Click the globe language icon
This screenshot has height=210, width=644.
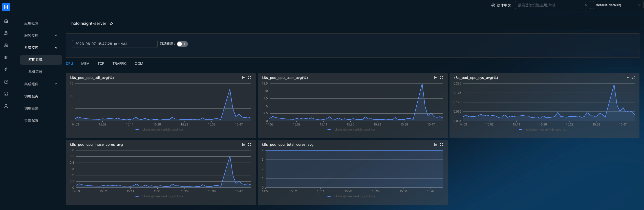[x=493, y=5]
